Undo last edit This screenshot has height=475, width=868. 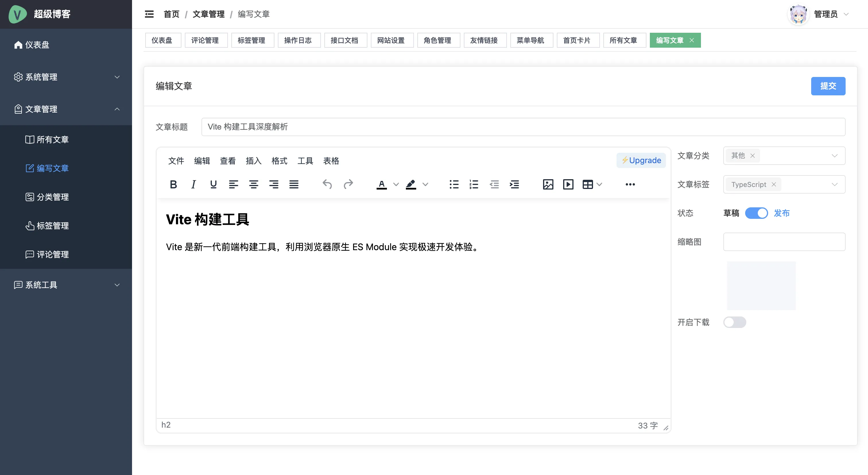[327, 184]
